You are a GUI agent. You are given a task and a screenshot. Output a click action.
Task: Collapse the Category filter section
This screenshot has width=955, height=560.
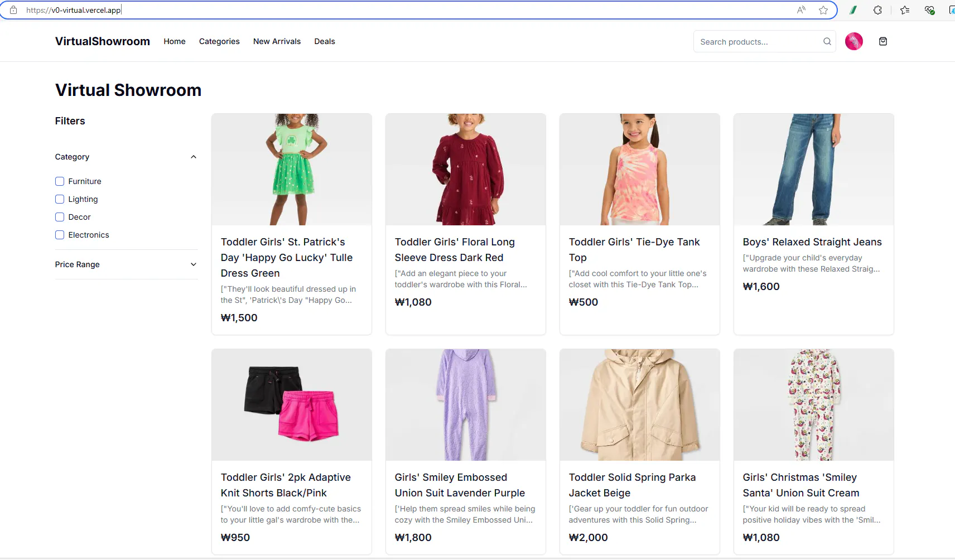click(193, 157)
